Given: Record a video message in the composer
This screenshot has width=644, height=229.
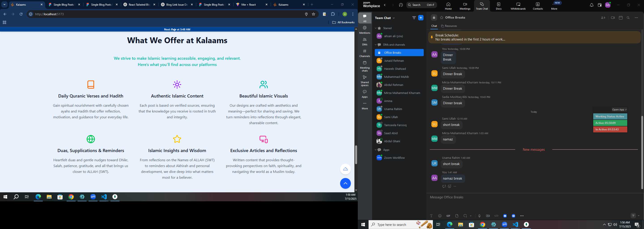Looking at the screenshot, I should [488, 216].
